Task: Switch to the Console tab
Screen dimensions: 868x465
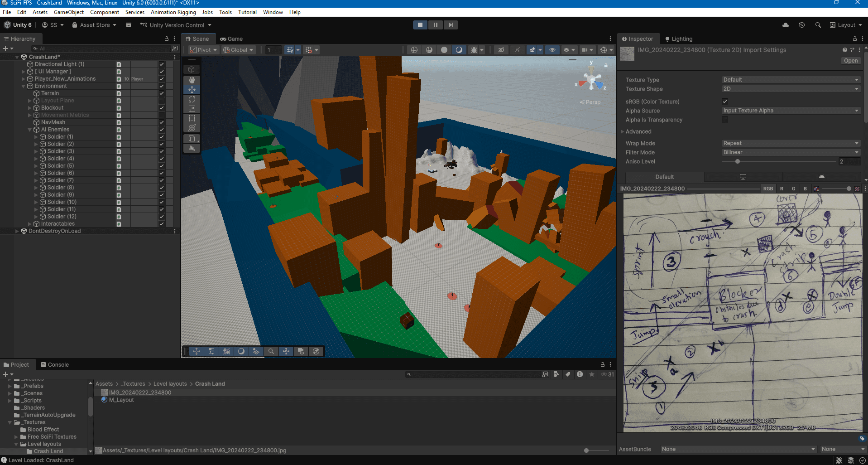Action: coord(55,364)
